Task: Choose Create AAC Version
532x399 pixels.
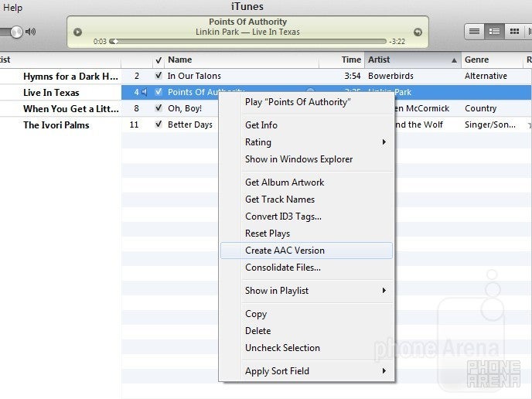Action: 306,251
